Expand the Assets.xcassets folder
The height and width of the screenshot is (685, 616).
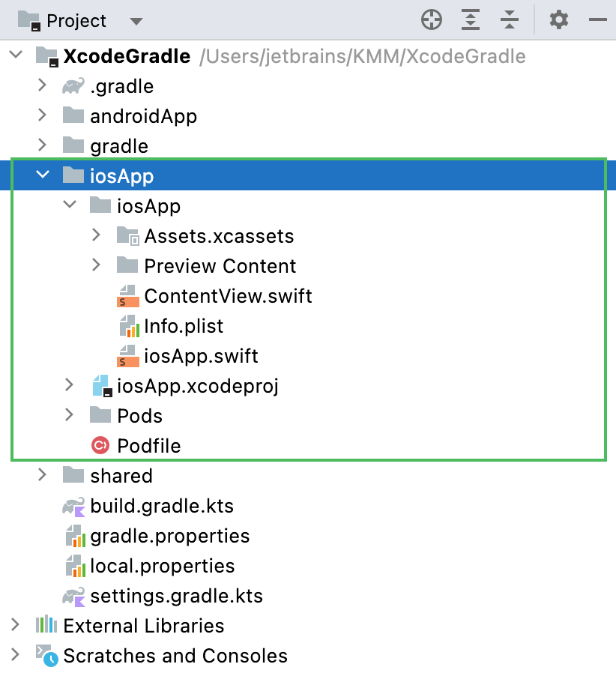(96, 235)
